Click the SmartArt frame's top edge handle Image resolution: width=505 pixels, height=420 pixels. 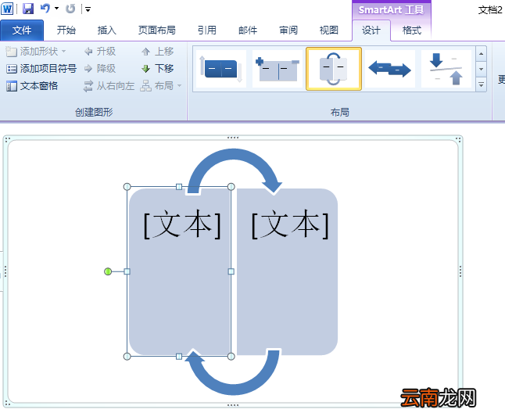click(x=232, y=138)
